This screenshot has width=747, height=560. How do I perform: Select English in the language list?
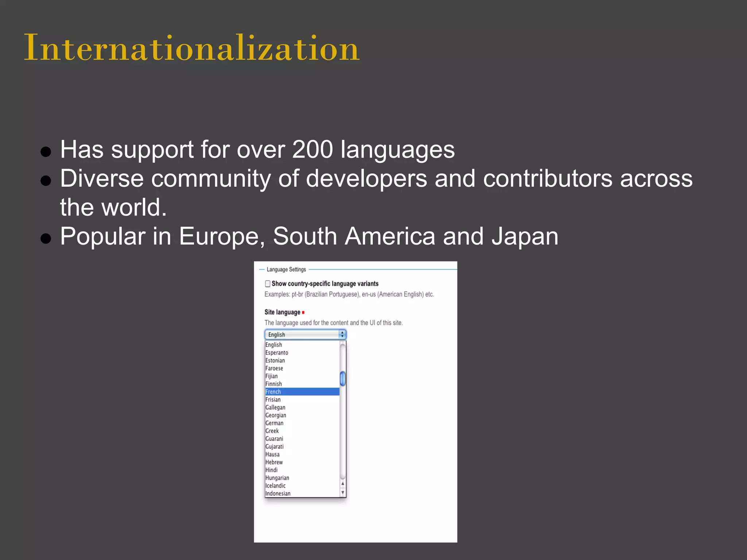click(x=302, y=345)
